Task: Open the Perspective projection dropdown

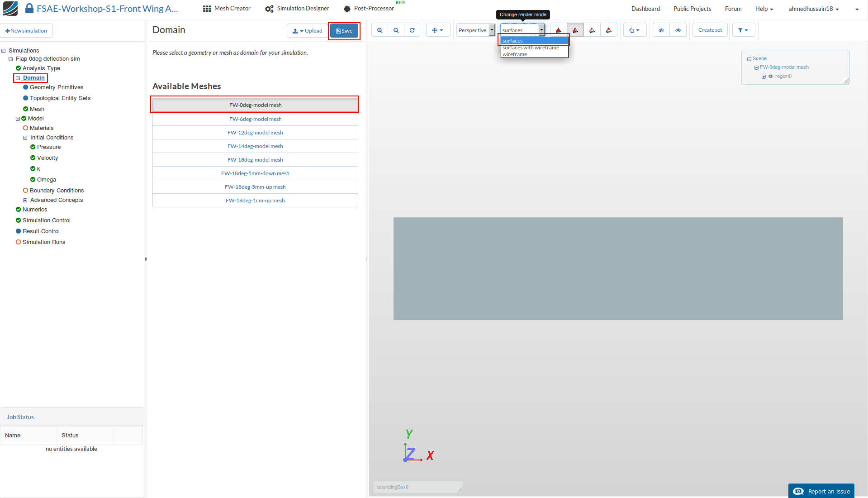Action: click(x=476, y=30)
